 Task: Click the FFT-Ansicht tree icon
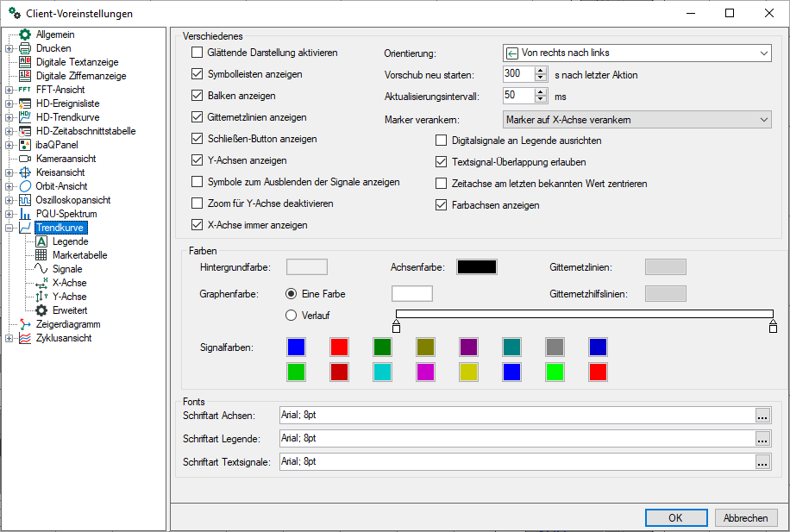coord(25,90)
